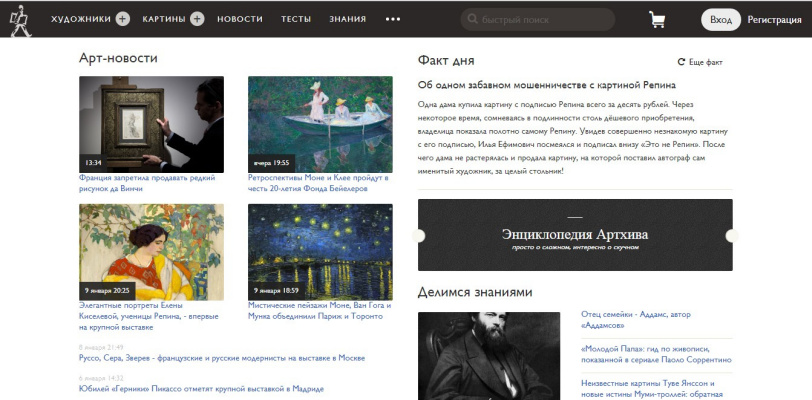Click right arrow on encyclopedia banner
The width and height of the screenshot is (812, 400).
click(730, 235)
